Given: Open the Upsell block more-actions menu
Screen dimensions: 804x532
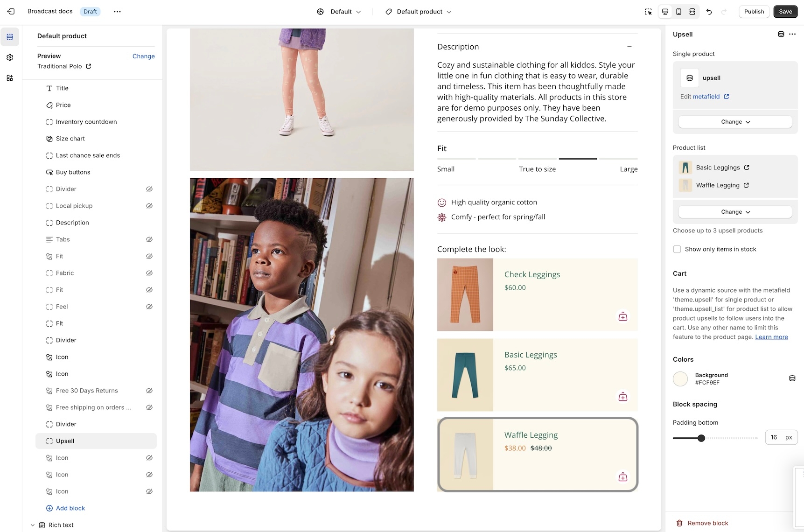Looking at the screenshot, I should [x=792, y=34].
